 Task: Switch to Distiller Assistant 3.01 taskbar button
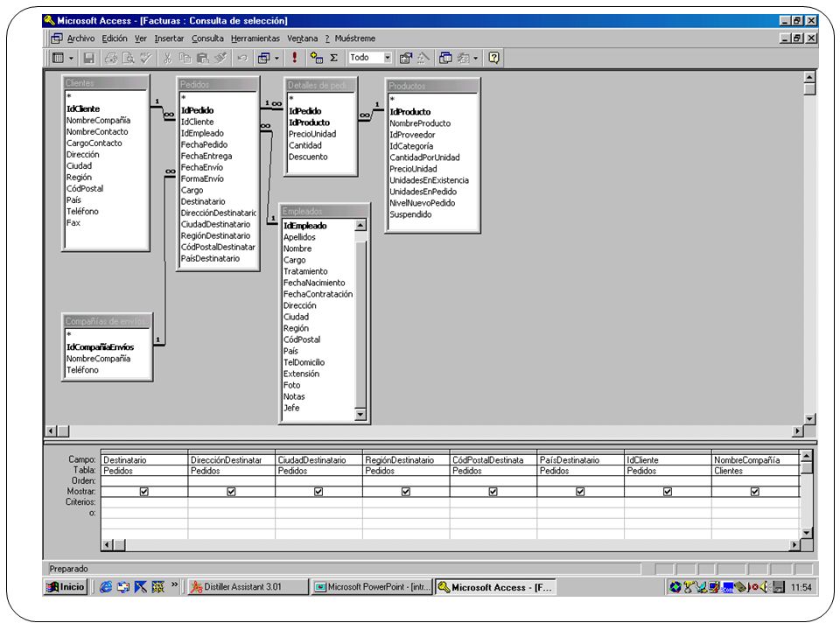[248, 586]
